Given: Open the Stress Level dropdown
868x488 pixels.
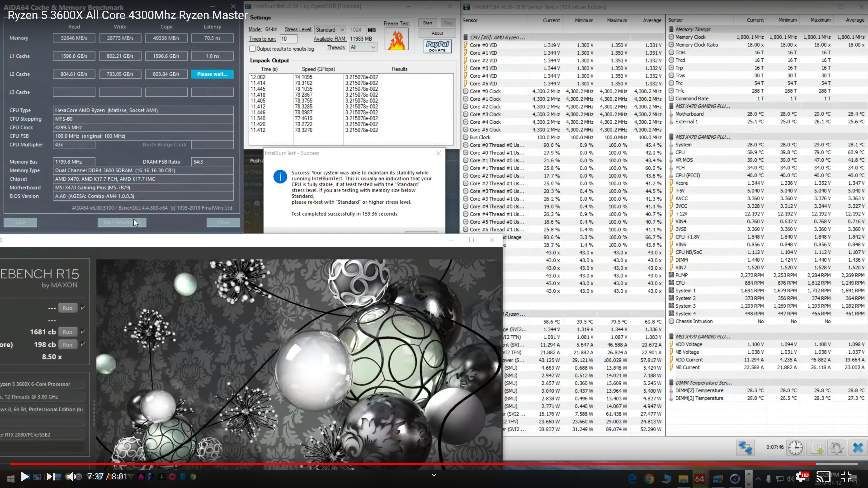Looking at the screenshot, I should click(x=330, y=30).
